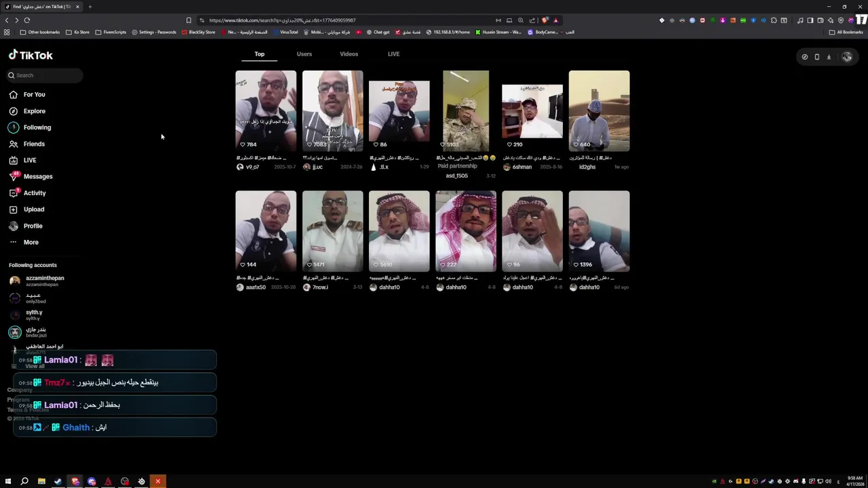
Task: Open video thumbnail with 222 likes
Action: point(466,231)
